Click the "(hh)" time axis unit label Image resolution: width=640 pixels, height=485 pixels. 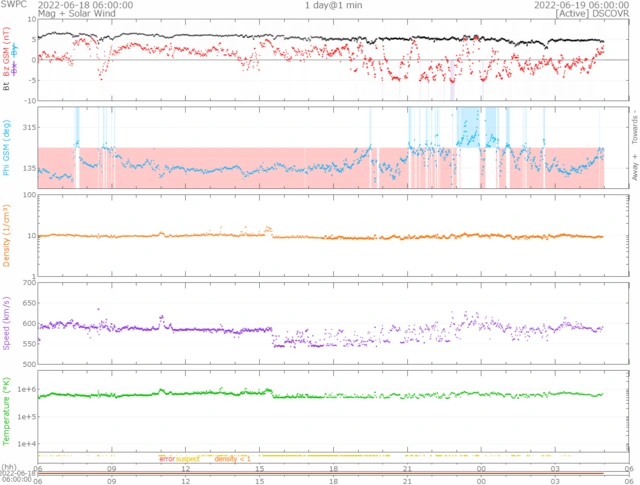point(9,467)
